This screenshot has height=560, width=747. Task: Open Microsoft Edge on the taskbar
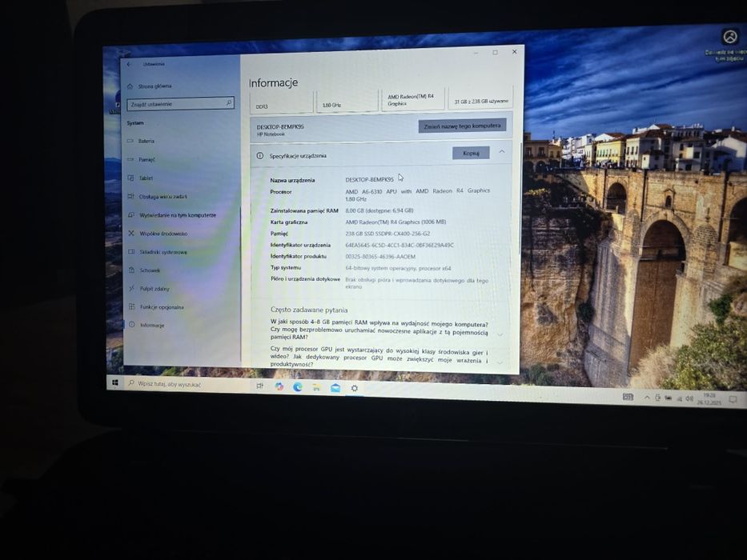(298, 387)
